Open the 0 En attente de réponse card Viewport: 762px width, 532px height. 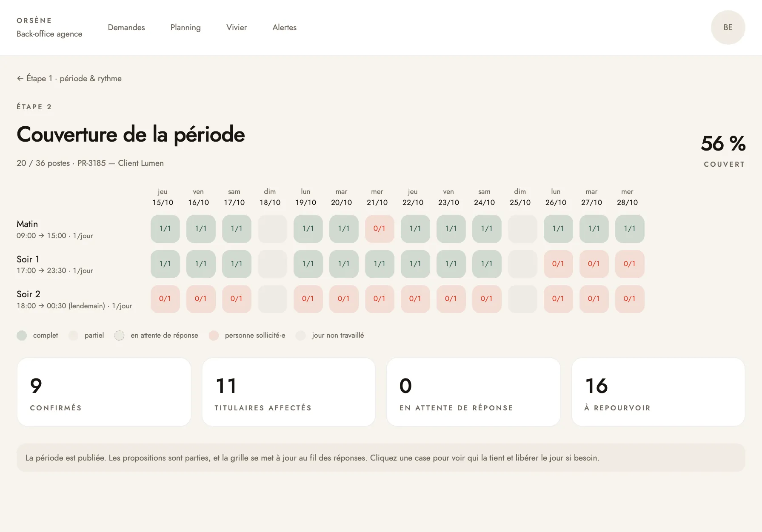point(474,392)
